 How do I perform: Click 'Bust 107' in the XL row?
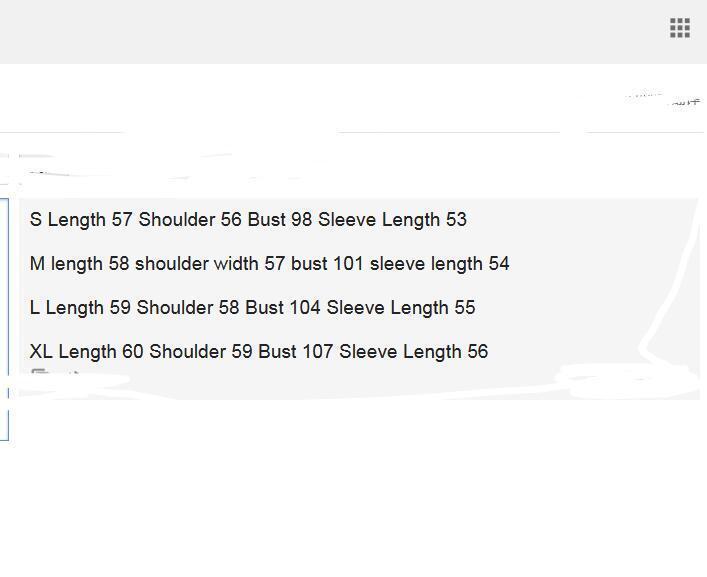(296, 352)
